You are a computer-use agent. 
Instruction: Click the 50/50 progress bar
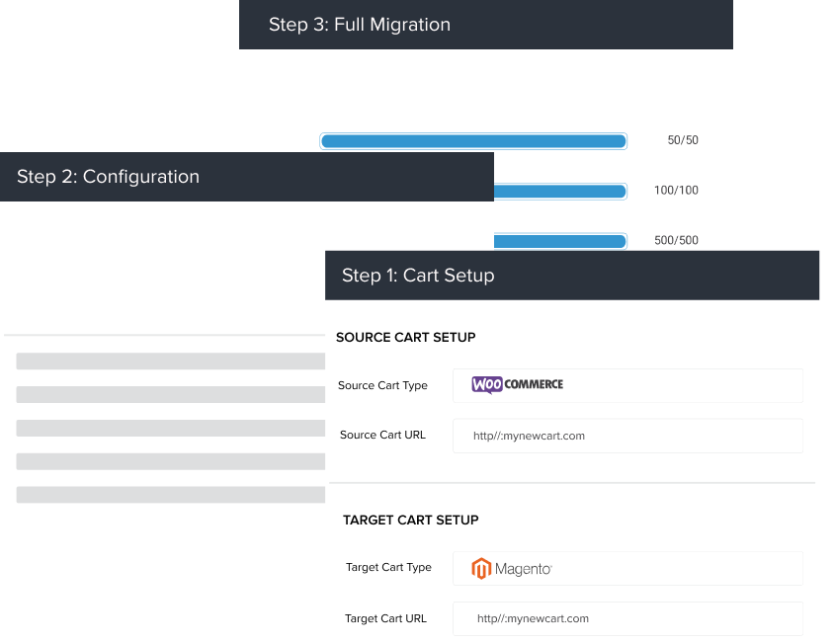tap(472, 140)
